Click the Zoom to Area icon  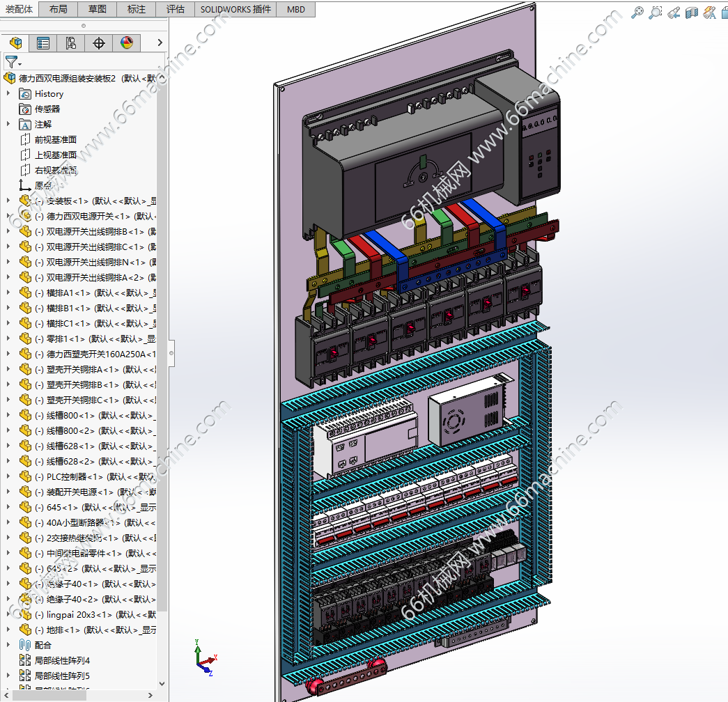point(656,12)
